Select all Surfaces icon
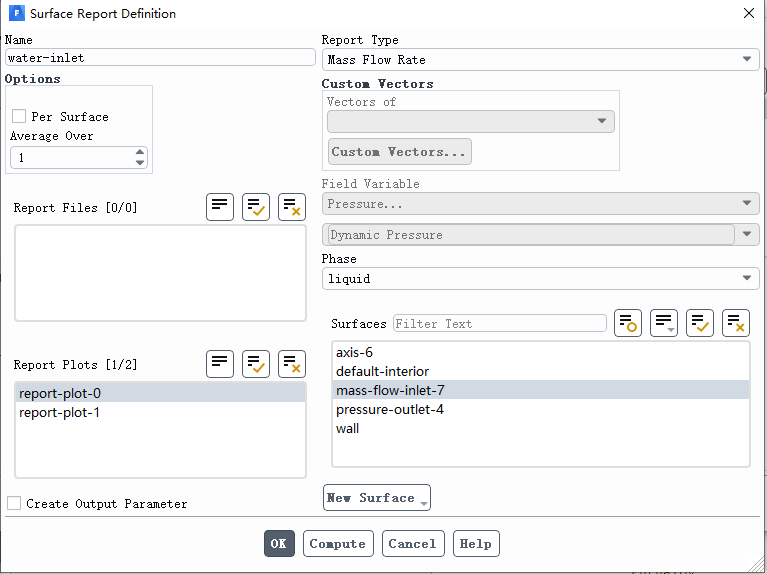Image resolution: width=767 pixels, height=574 pixels. [700, 323]
